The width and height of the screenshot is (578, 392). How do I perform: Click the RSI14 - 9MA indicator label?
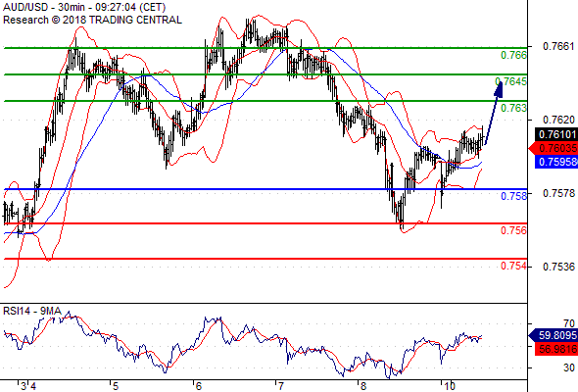pos(32,312)
